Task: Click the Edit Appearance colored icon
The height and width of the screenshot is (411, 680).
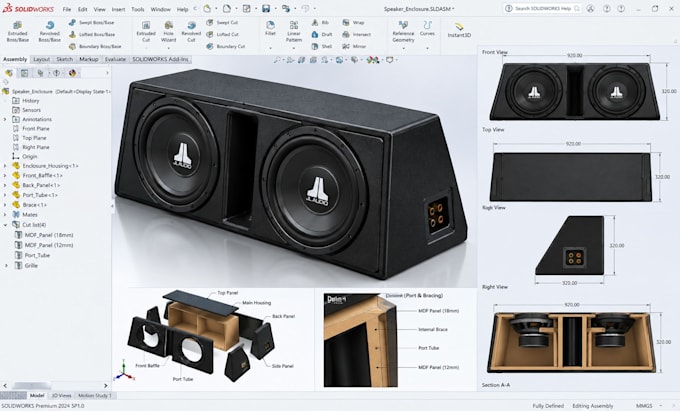Action: [373, 60]
